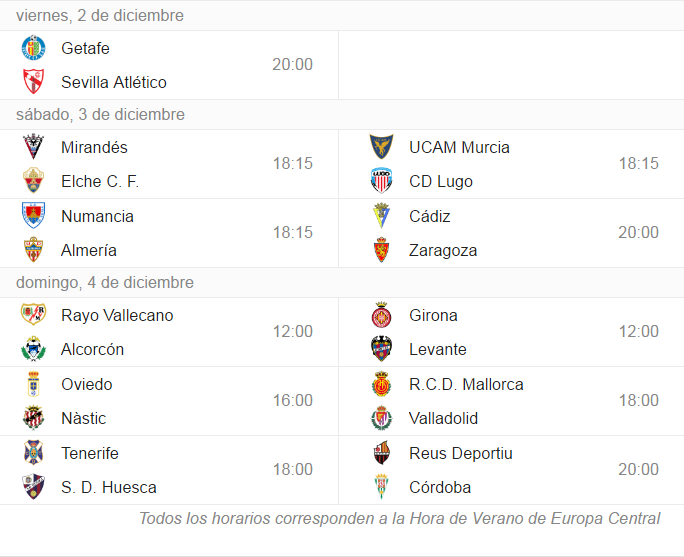The image size is (684, 557).
Task: Select the R.C.D. Mallorca crest
Action: click(x=381, y=383)
